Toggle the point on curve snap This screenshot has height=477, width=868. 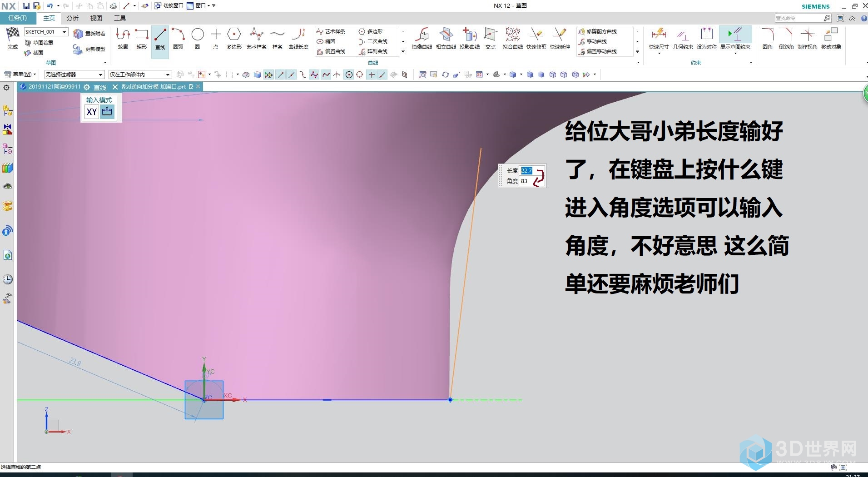click(x=382, y=75)
